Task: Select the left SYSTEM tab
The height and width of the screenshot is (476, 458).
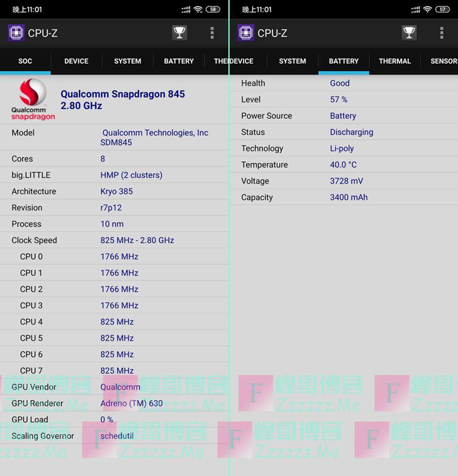Action: pos(127,61)
